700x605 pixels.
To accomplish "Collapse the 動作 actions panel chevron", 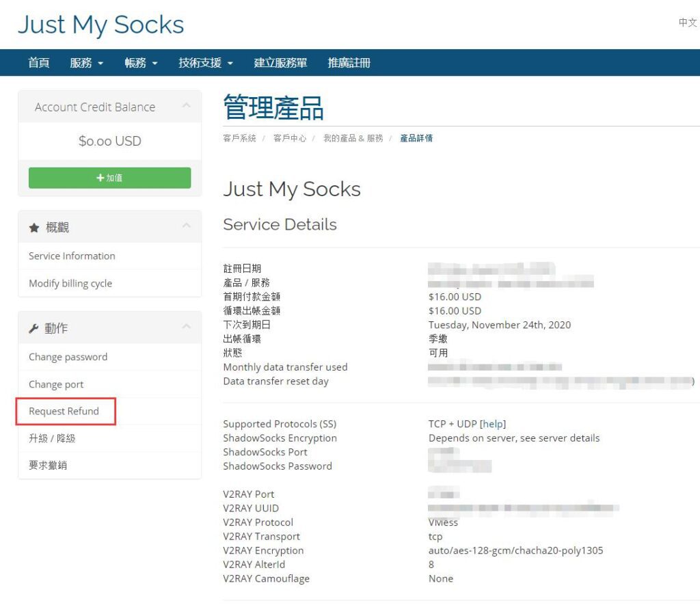I will (x=187, y=327).
